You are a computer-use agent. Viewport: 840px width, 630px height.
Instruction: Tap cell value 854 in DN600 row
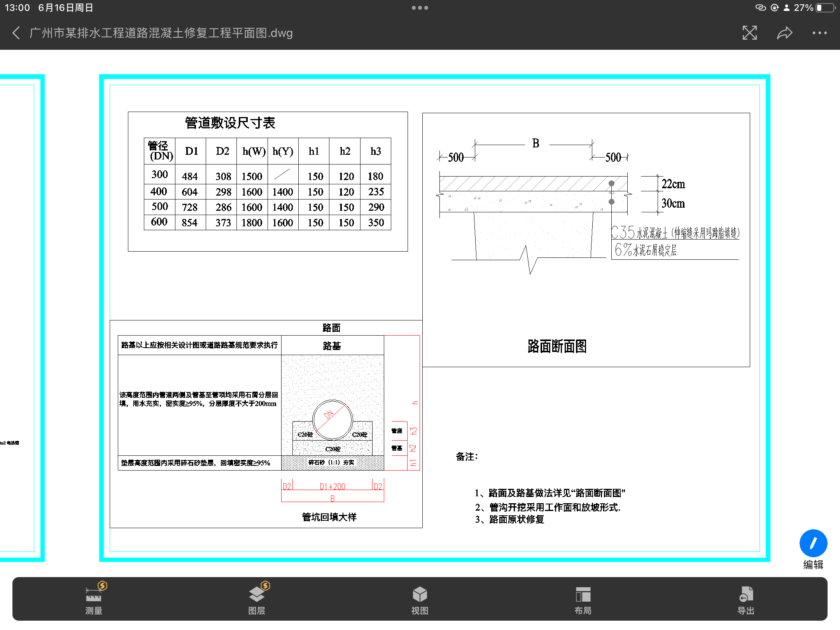(x=190, y=223)
